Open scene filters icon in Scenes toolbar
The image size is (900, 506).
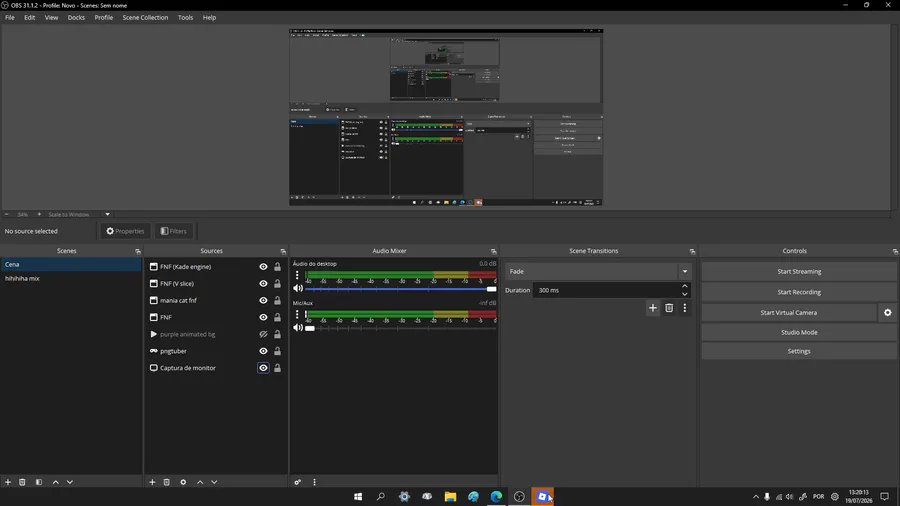(x=39, y=482)
